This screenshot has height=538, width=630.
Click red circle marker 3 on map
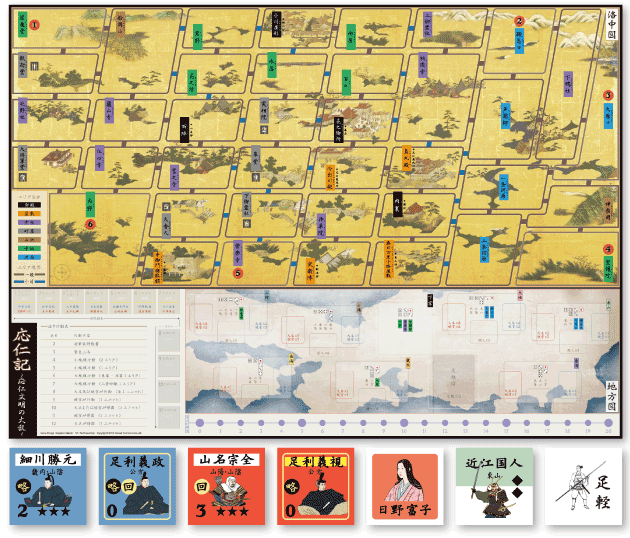(x=608, y=95)
